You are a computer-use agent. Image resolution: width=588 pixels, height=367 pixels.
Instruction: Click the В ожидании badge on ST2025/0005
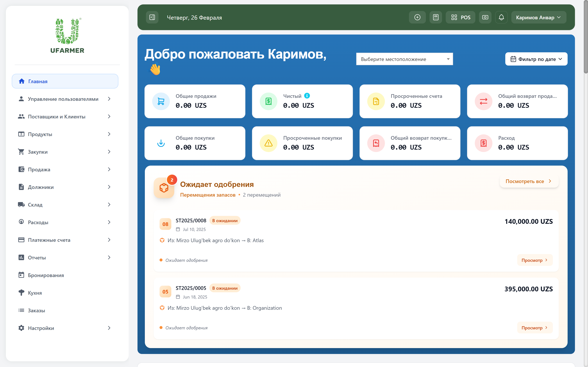225,288
